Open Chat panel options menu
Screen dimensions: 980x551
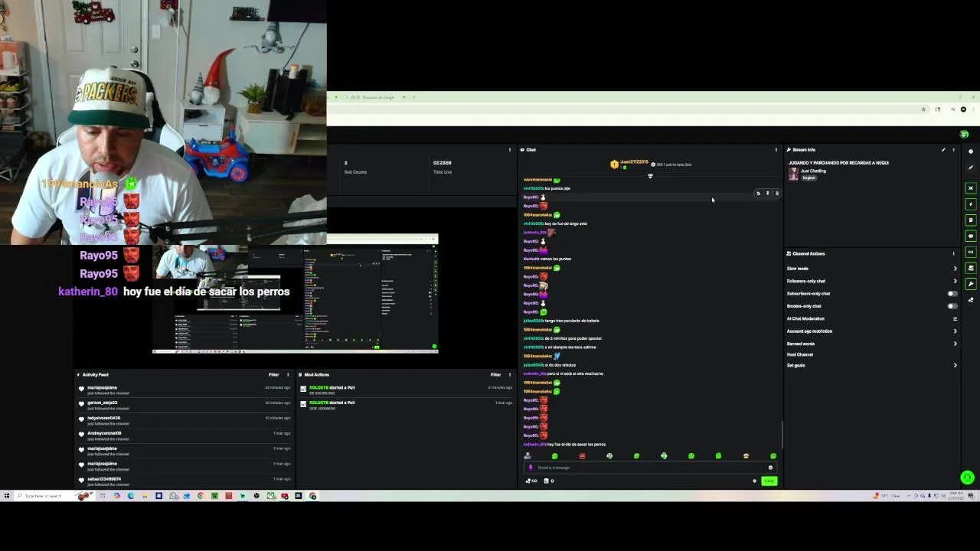tap(776, 150)
